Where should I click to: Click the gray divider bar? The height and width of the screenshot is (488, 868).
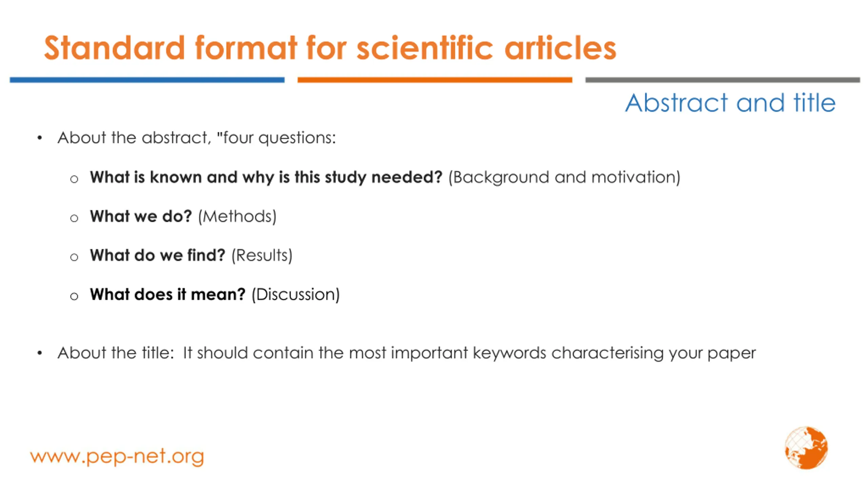[723, 80]
